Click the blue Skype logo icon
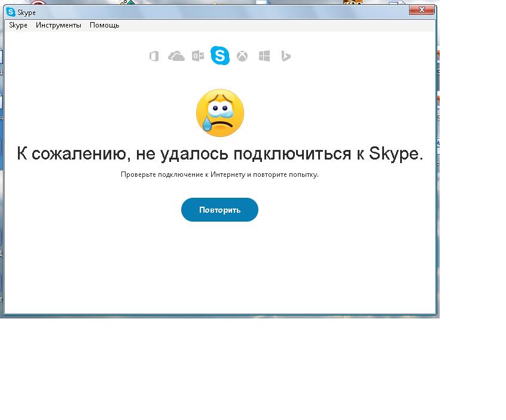 220,56
